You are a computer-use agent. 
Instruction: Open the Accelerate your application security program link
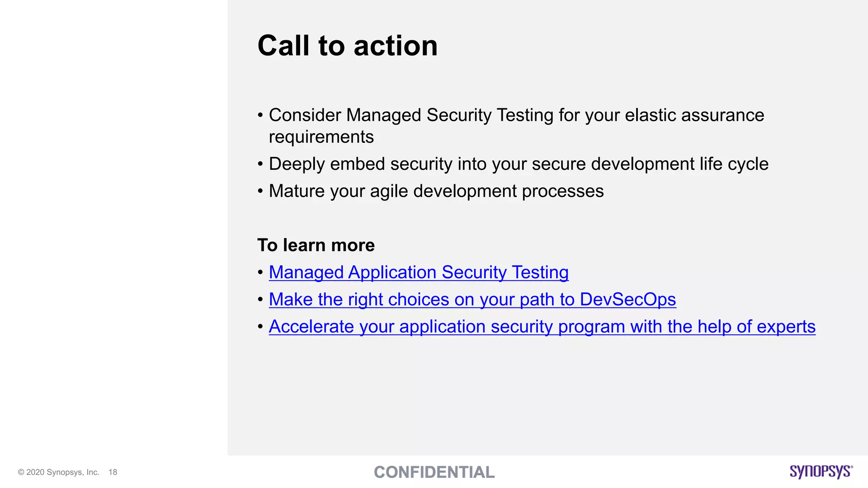(542, 327)
